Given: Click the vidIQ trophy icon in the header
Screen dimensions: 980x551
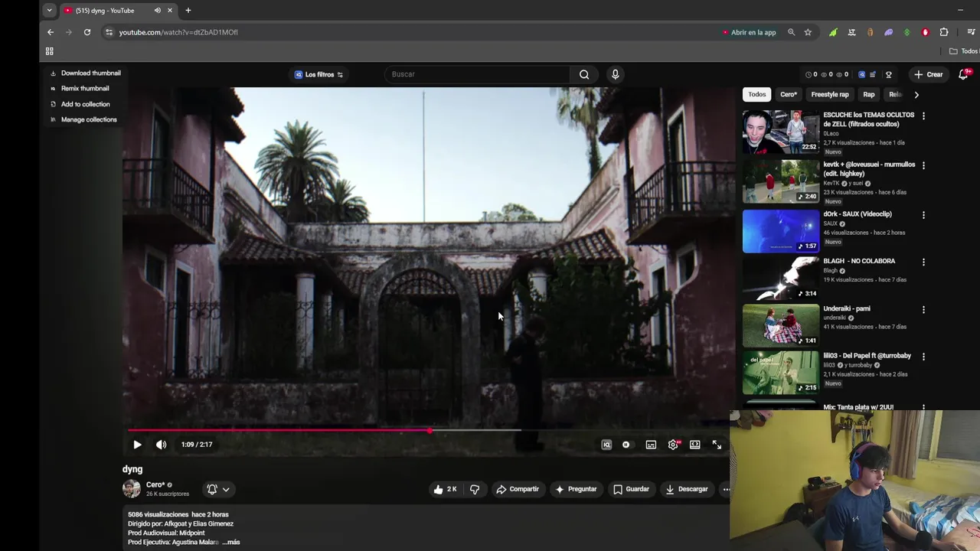Looking at the screenshot, I should click(x=889, y=74).
